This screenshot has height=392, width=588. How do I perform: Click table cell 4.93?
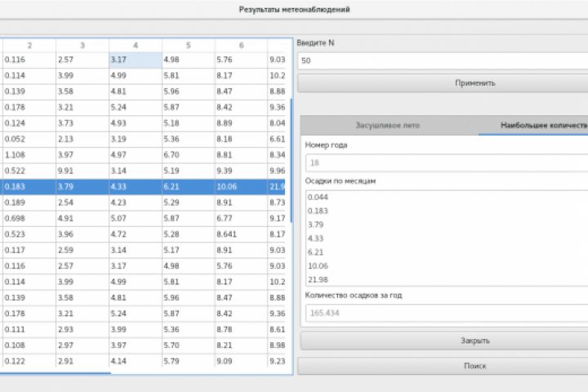click(136, 123)
